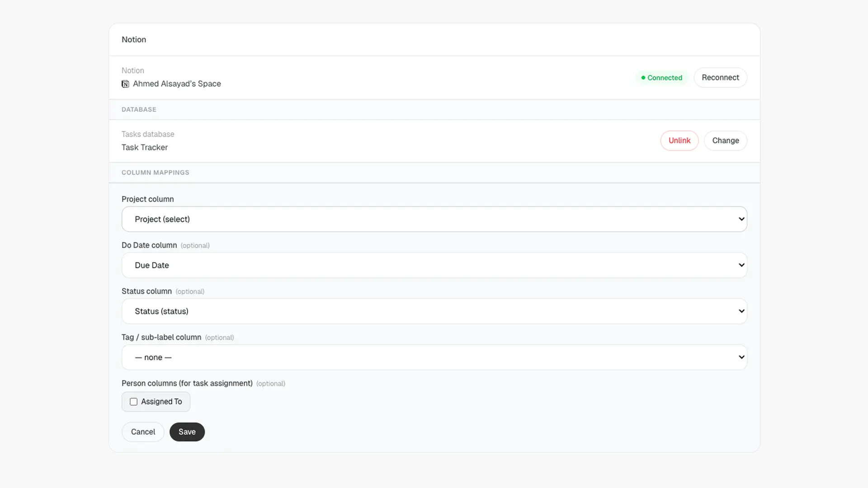Click the Status column label
The height and width of the screenshot is (488, 868).
(x=146, y=291)
